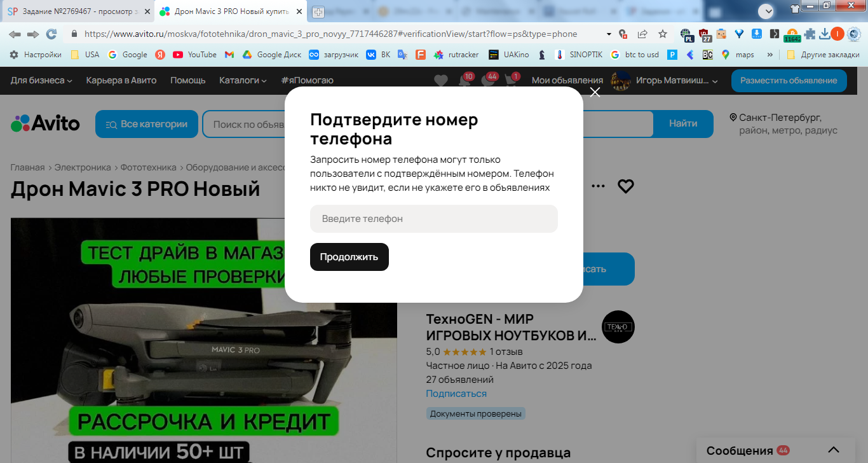868x463 pixels.
Task: Click the 'Разместить объявление' button
Action: [x=789, y=81]
